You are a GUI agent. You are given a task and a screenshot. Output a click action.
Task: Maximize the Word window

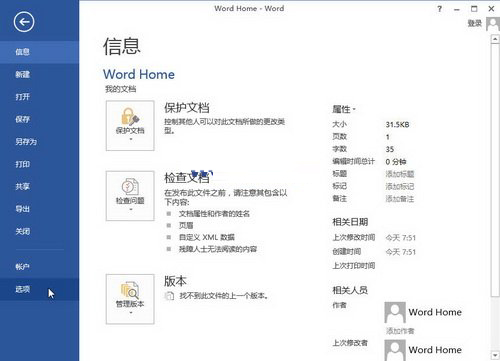[474, 9]
